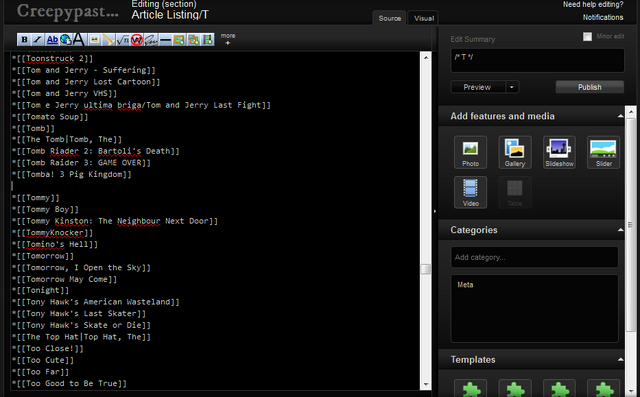This screenshot has width=640, height=397.
Task: Click the line Tom and Jerry - Suffering
Action: [x=84, y=70]
